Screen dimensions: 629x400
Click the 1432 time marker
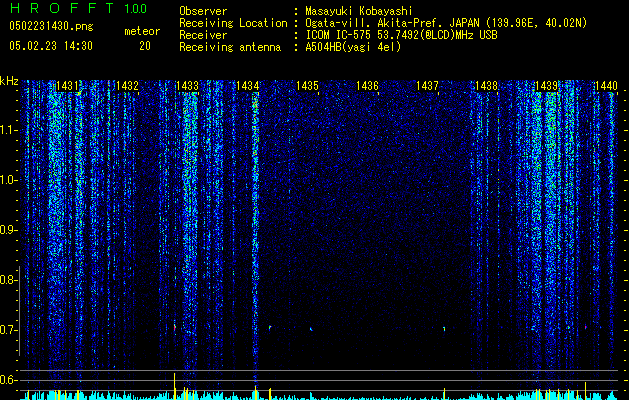(127, 86)
